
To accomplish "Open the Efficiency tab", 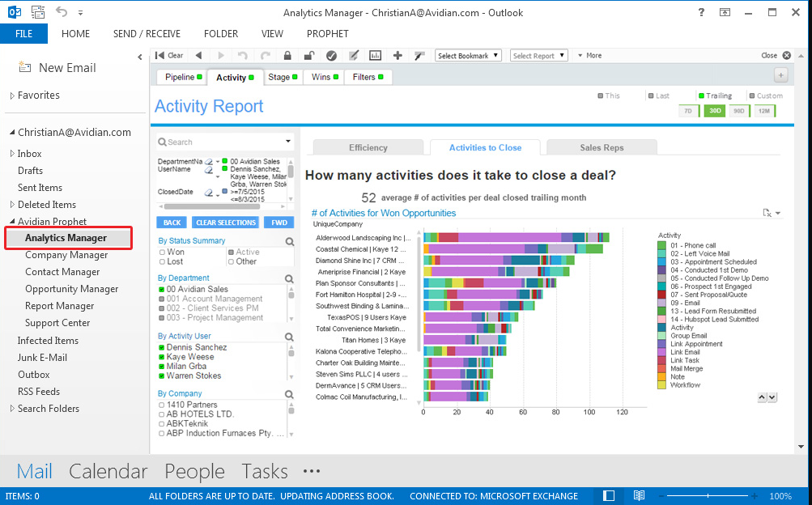I will pos(368,147).
